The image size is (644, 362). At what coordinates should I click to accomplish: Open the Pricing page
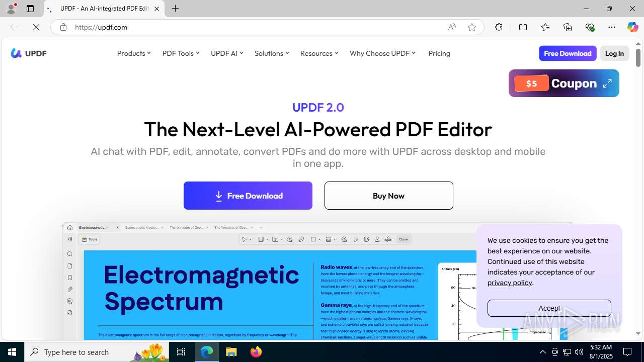pos(439,53)
